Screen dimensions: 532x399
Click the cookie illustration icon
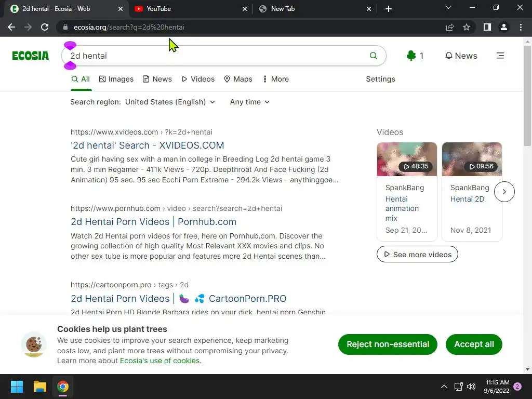[34, 344]
